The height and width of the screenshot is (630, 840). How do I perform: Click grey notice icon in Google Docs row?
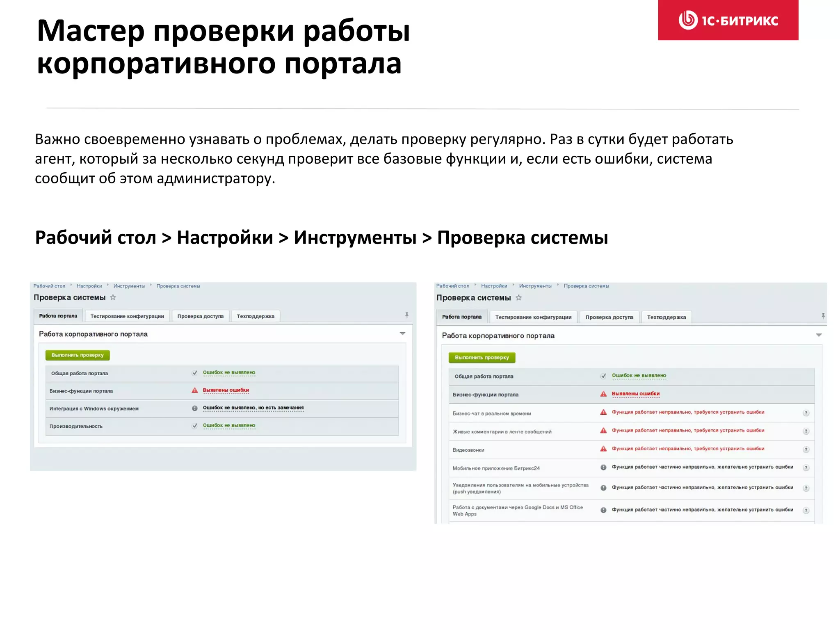[x=603, y=510]
